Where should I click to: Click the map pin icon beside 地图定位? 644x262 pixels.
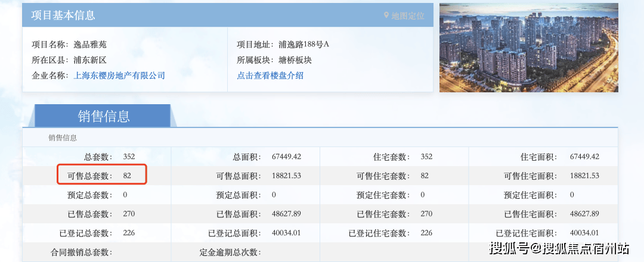386,15
